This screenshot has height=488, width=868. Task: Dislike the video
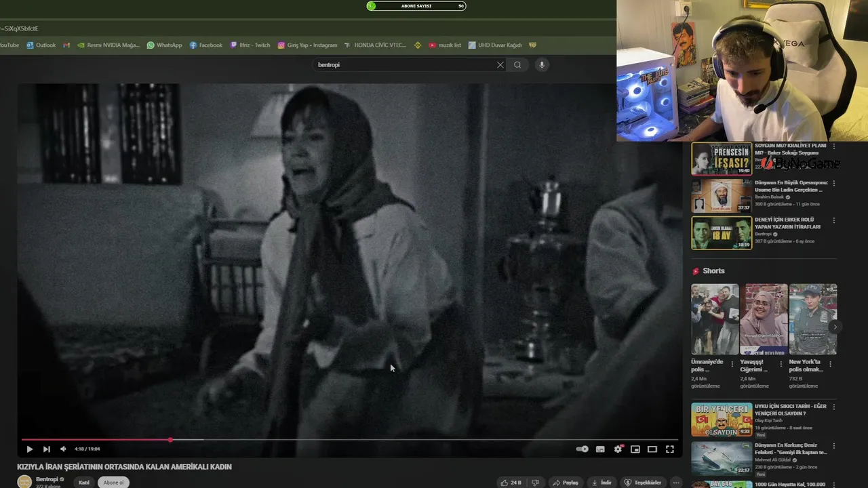[x=535, y=483]
